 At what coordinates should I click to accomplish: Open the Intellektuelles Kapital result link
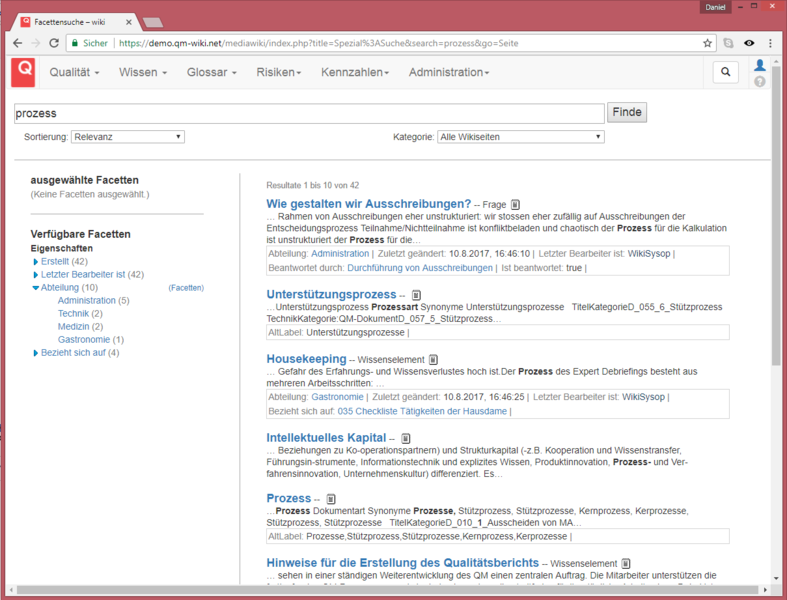click(x=326, y=437)
